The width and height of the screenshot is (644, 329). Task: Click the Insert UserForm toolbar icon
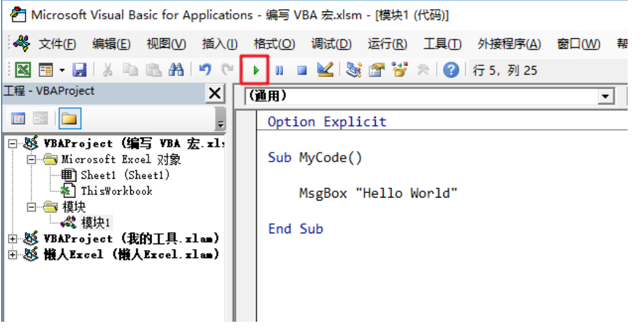pos(45,71)
